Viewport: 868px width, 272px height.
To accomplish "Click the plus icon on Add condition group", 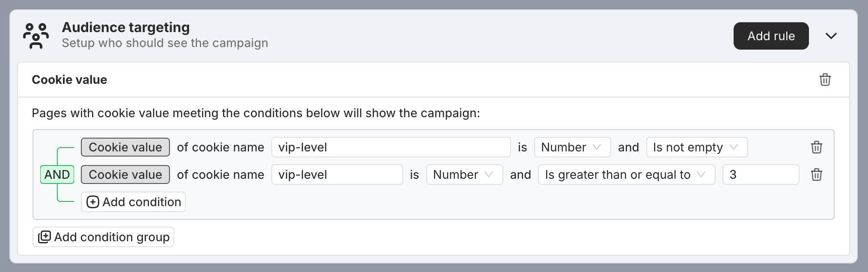I will (44, 237).
